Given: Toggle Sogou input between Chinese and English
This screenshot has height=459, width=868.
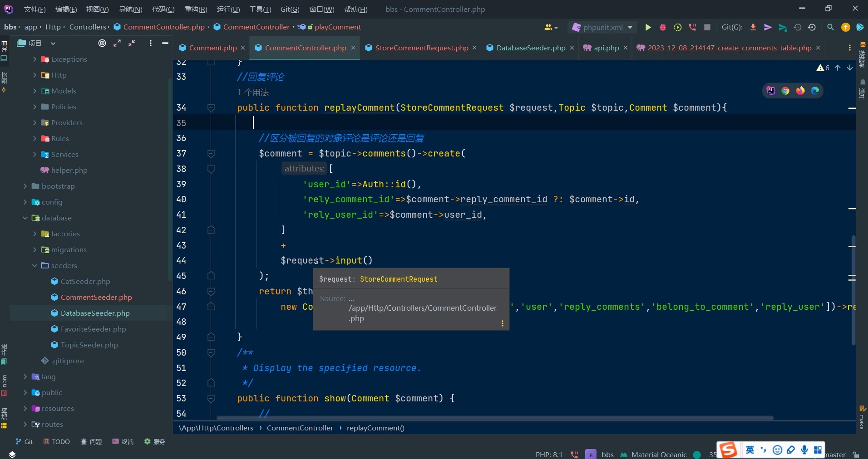Looking at the screenshot, I should click(x=750, y=449).
